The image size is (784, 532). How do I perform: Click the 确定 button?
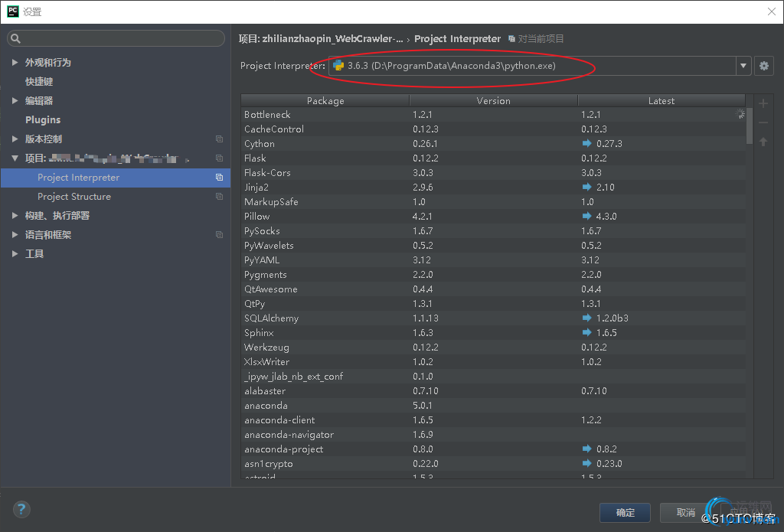pyautogui.click(x=625, y=513)
